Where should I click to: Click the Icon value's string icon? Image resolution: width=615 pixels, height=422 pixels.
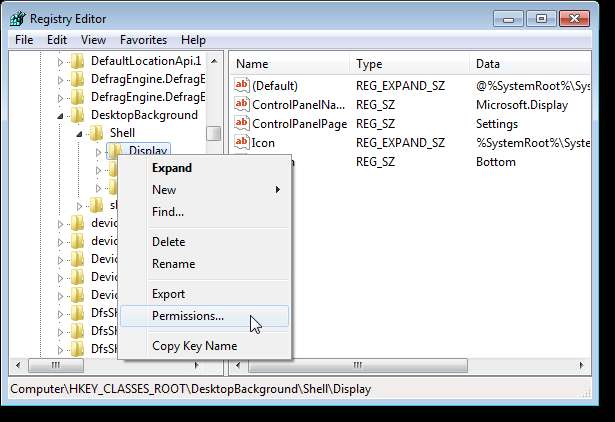(242, 142)
